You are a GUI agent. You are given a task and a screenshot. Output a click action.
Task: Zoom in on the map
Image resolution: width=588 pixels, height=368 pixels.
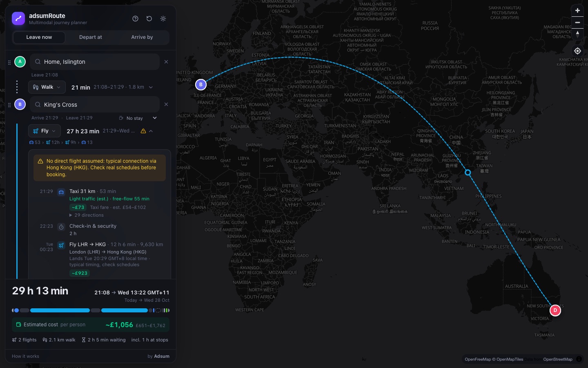[577, 11]
